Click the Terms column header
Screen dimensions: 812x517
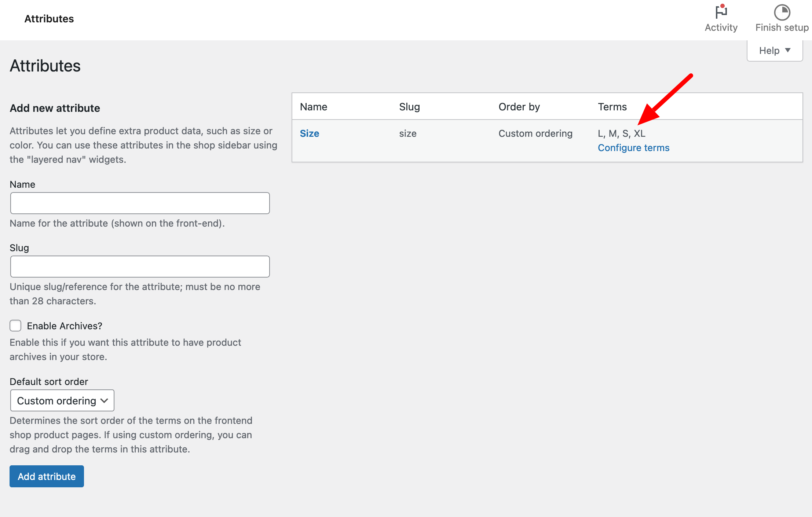click(x=612, y=106)
